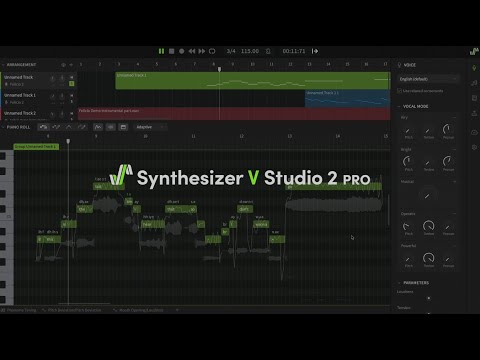Toggle the green button on Unnamed Track
This screenshot has height=360, width=480.
[71, 84]
